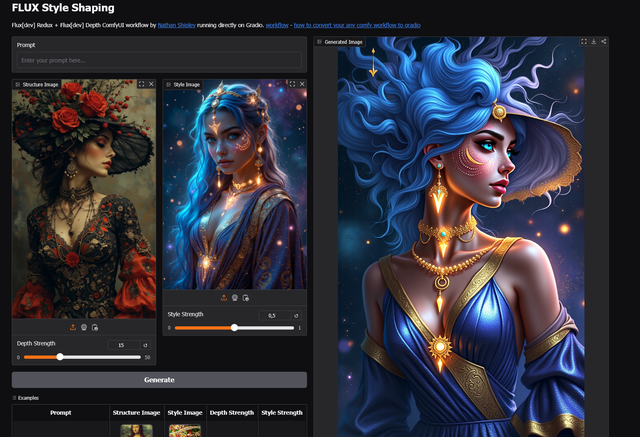
Task: Choose clipboard paste icon under Structure Image
Action: [x=95, y=327]
